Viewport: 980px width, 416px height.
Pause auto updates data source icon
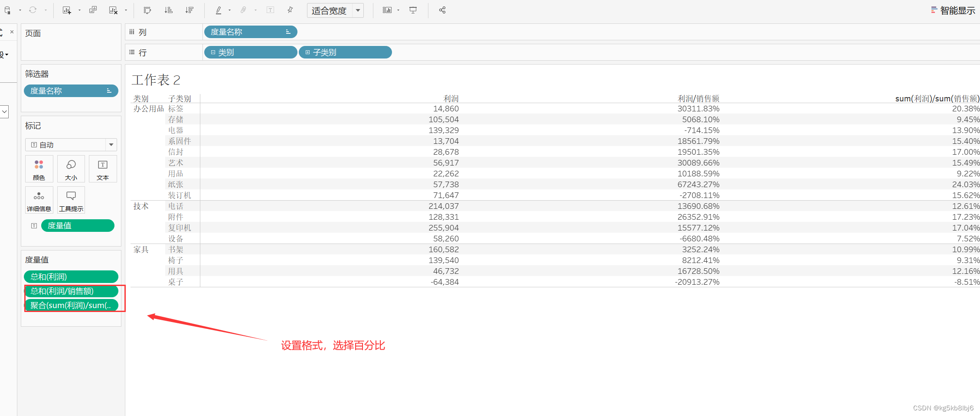7,10
